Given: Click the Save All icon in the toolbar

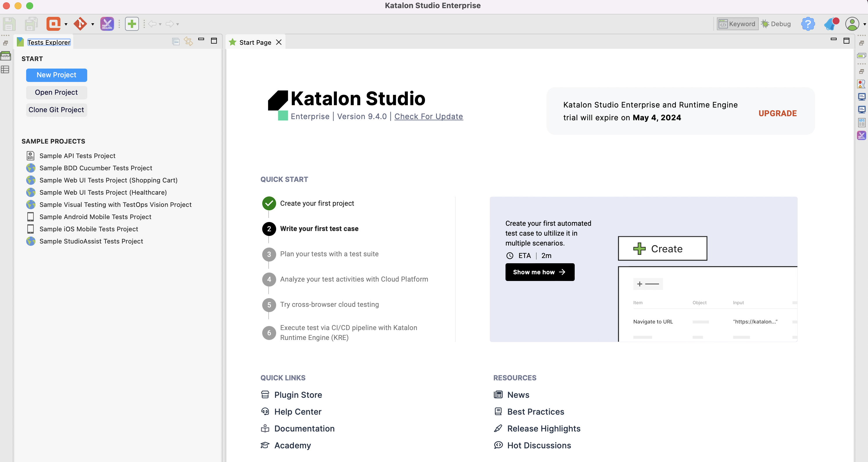Looking at the screenshot, I should click(x=31, y=24).
